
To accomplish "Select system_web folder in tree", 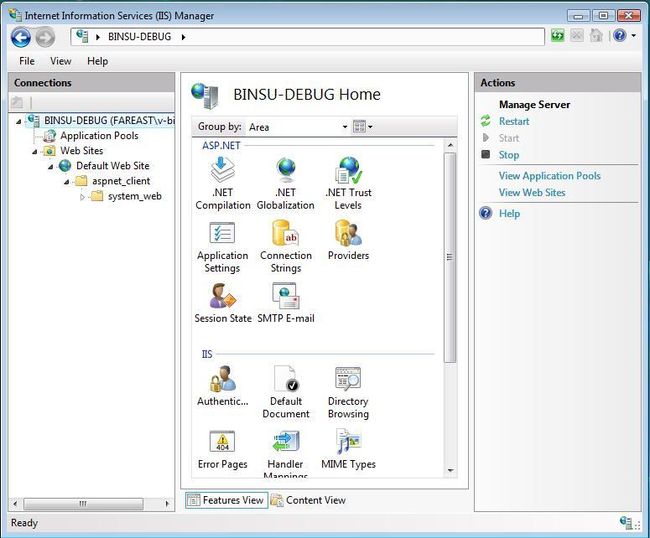I will click(x=135, y=196).
